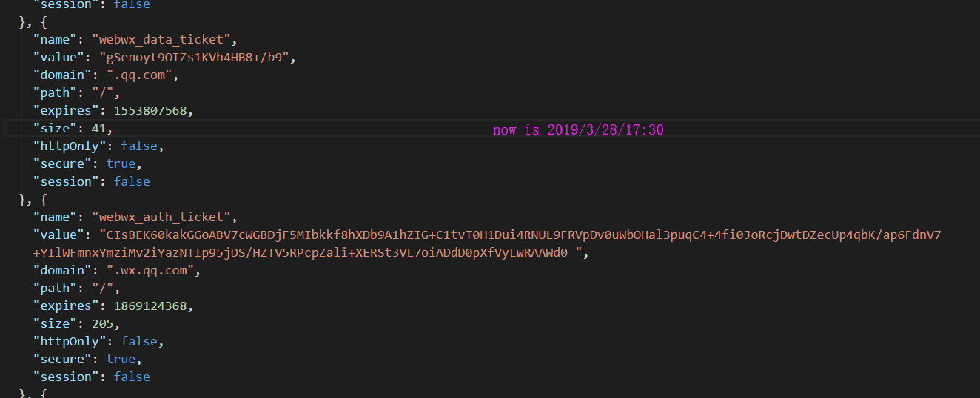Click the "expires" key beside 1553807568

coord(66,111)
